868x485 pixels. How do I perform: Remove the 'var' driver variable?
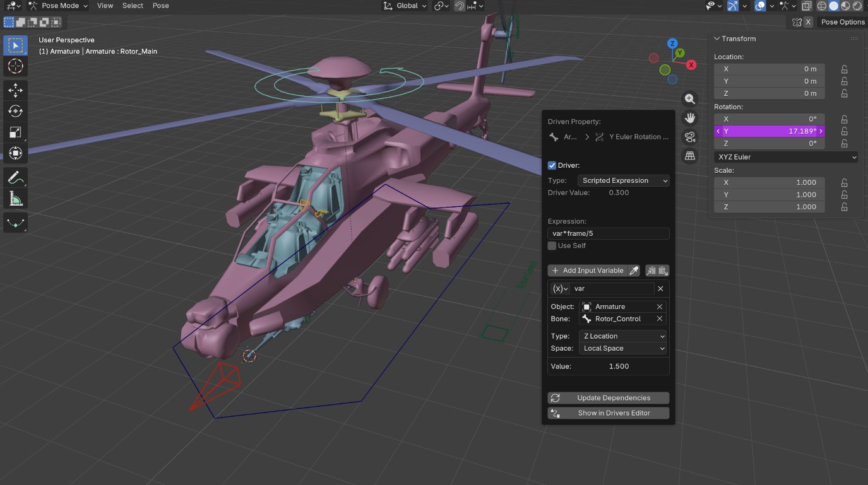[660, 288]
